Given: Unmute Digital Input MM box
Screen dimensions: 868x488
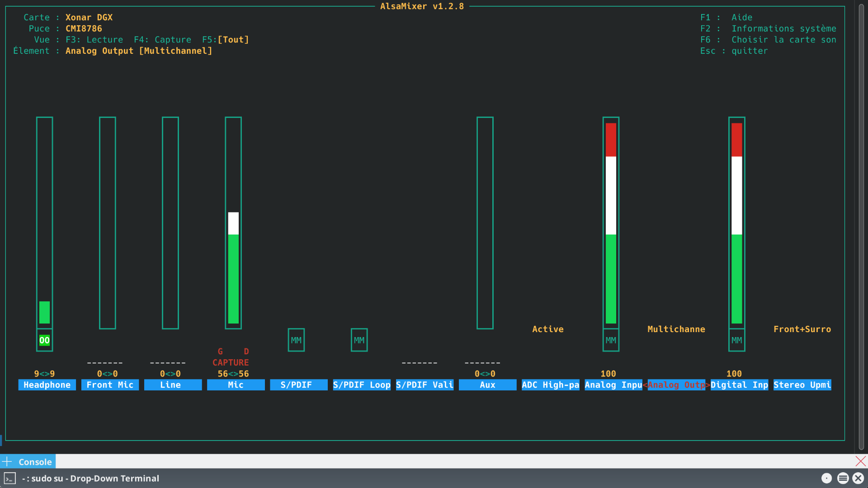Looking at the screenshot, I should 736,340.
